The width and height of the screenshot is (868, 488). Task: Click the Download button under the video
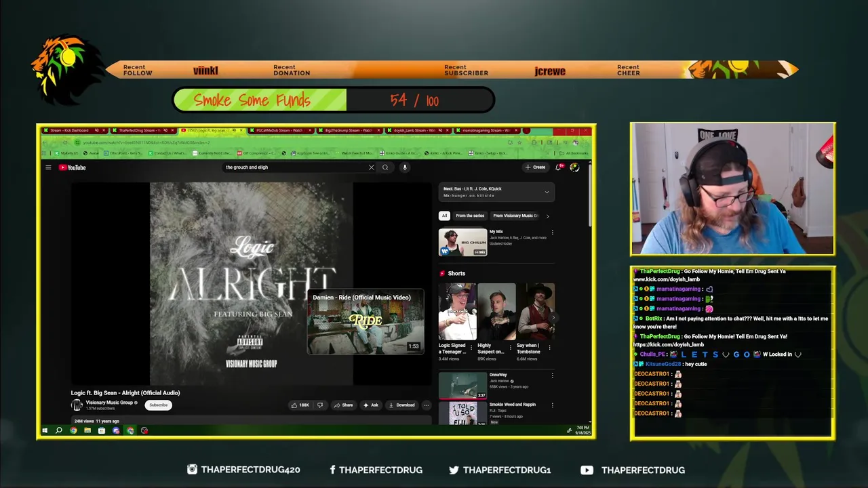click(x=401, y=405)
